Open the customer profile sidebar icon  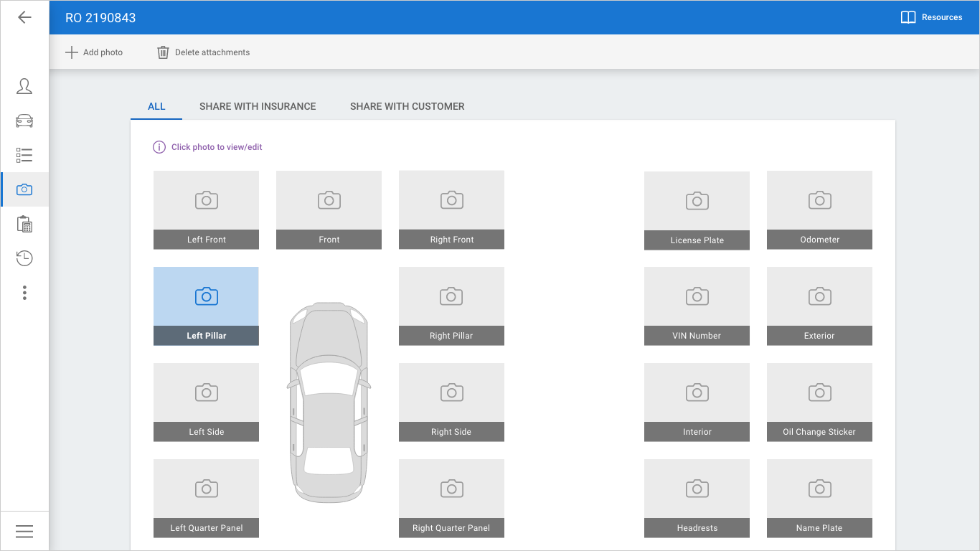point(24,86)
